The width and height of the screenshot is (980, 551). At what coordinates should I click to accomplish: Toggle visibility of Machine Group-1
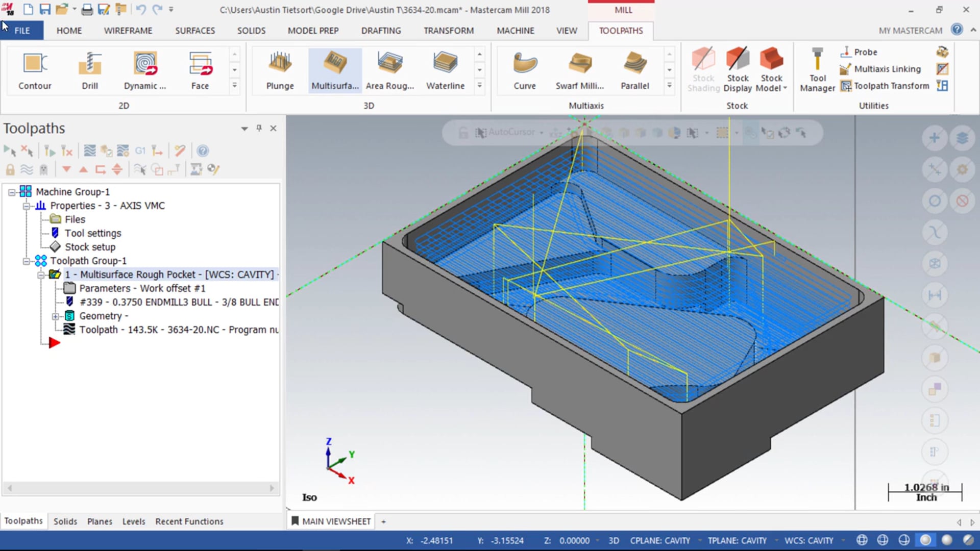[11, 192]
